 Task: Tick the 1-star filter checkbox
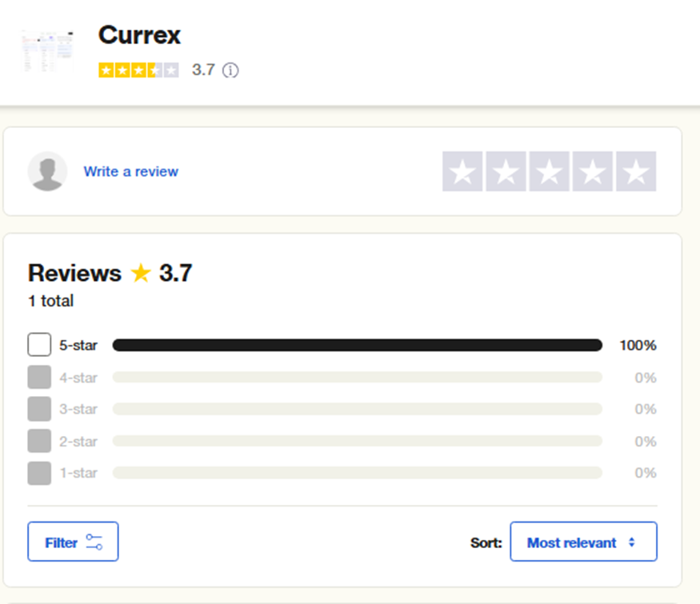click(39, 474)
